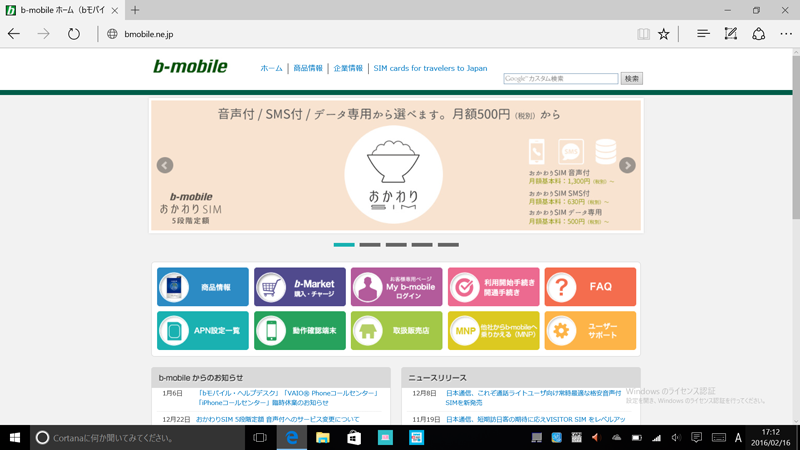
Task: Open the 企業情報 navigation link
Action: (348, 68)
